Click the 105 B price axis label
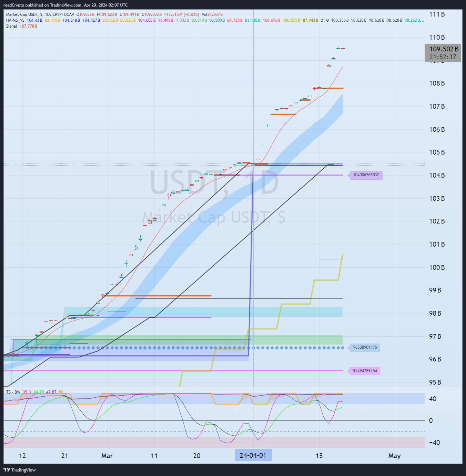 coord(437,152)
